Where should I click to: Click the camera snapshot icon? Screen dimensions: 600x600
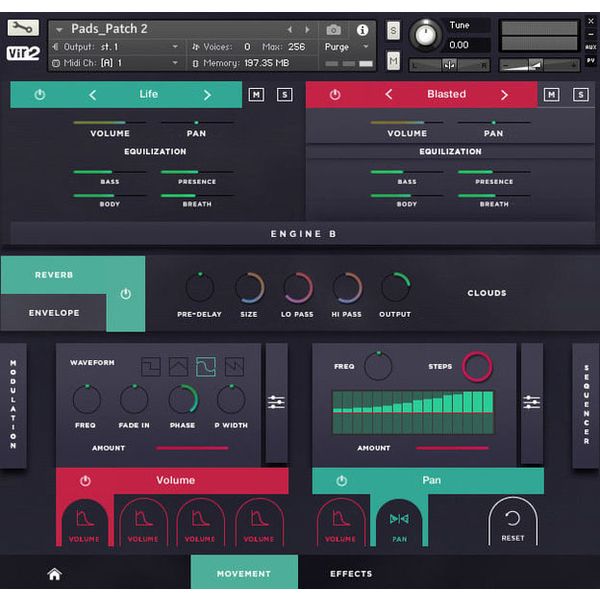[x=334, y=30]
